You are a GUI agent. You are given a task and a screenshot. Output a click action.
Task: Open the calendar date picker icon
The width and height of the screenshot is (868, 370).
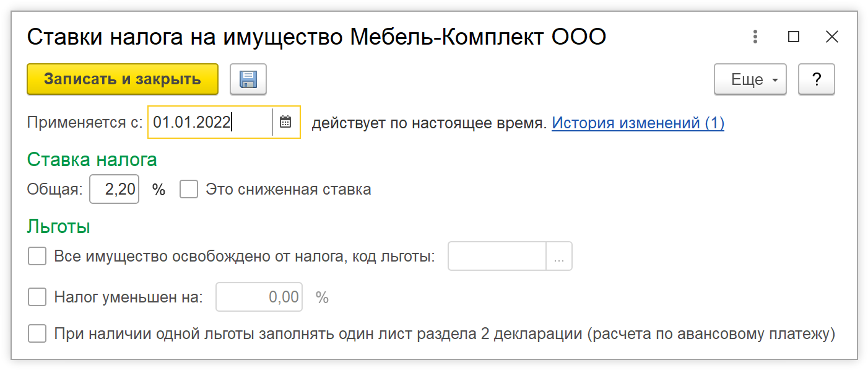click(x=285, y=122)
